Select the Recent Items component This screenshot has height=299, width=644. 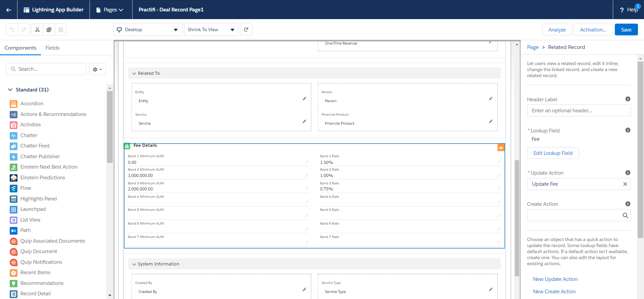35,273
